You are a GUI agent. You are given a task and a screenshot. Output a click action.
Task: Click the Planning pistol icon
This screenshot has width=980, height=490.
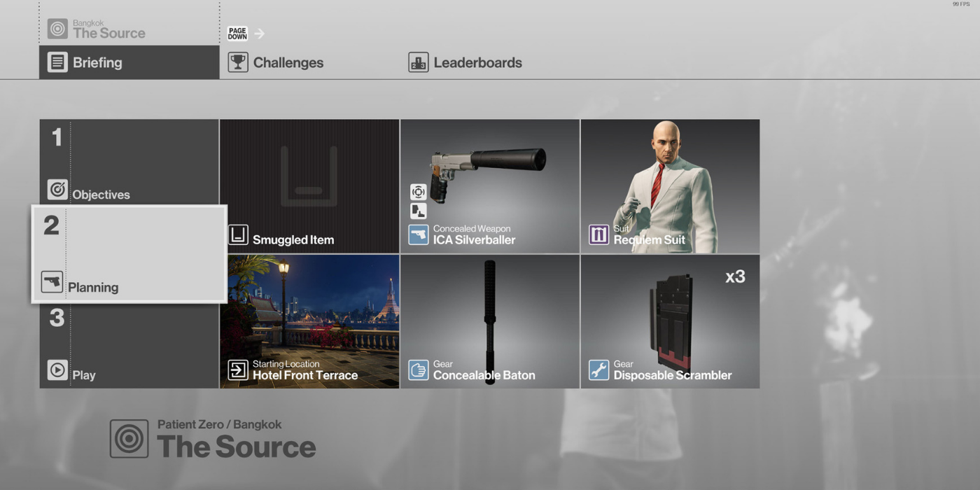[52, 282]
